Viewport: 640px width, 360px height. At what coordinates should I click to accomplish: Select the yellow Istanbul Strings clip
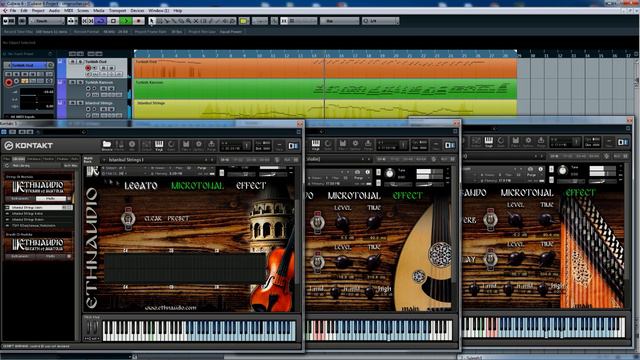[x=325, y=109]
